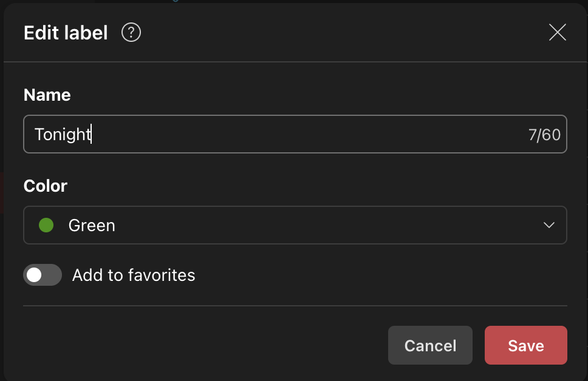
Task: Click the Green text in color selector
Action: (92, 225)
